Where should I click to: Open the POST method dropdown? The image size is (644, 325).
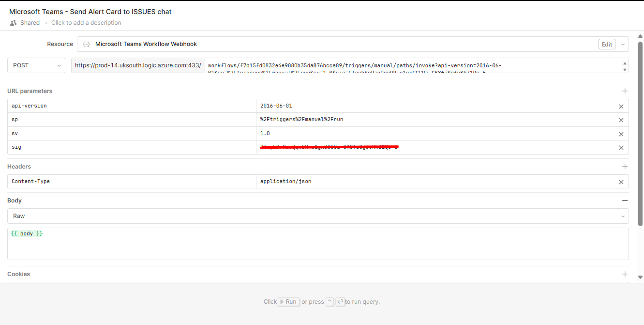coord(36,65)
